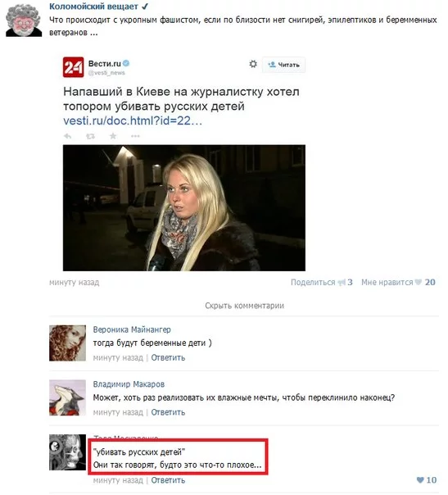Viewport: 448px width, 495px height.
Task: Open the vesti.ru/doc.html link
Action: click(133, 120)
